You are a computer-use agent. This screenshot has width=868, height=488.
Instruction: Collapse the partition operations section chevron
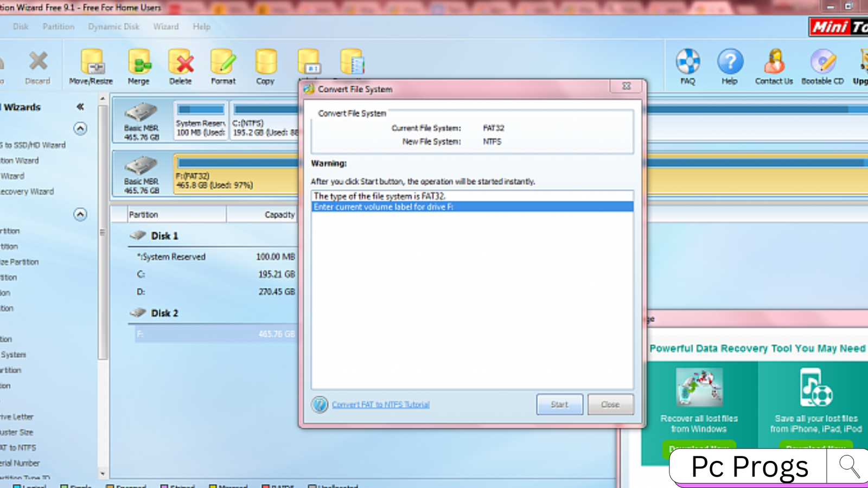click(x=80, y=215)
